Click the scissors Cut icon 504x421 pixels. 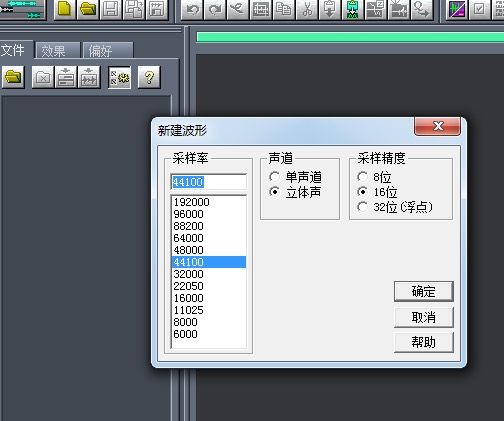click(307, 9)
